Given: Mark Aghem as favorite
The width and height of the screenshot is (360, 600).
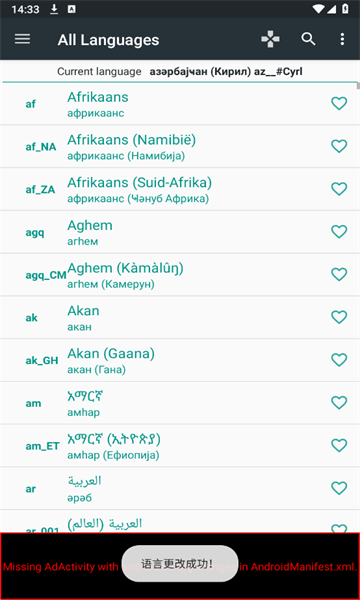Looking at the screenshot, I should click(x=339, y=232).
